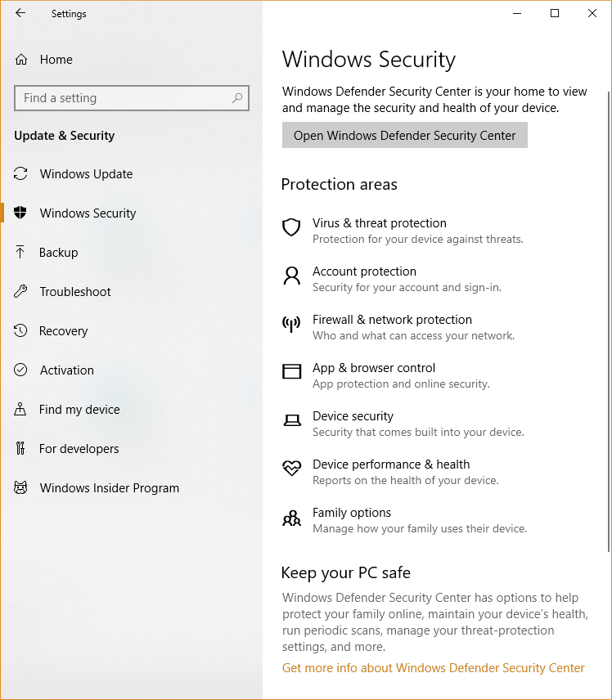
Task: Click the Family options people icon
Action: tap(291, 518)
